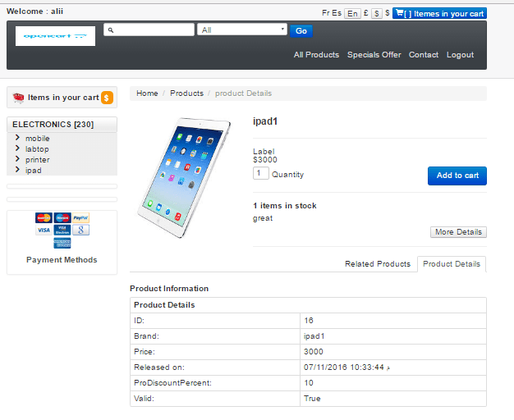Screen dimensions: 514x420
Task: Click the orange dollar badge in sidebar cart
Action: [x=108, y=98]
